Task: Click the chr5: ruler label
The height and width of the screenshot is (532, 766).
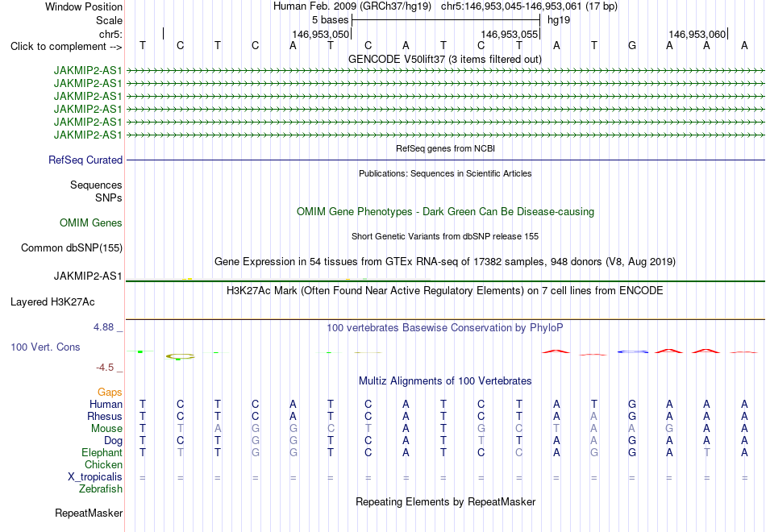Action: (x=111, y=35)
